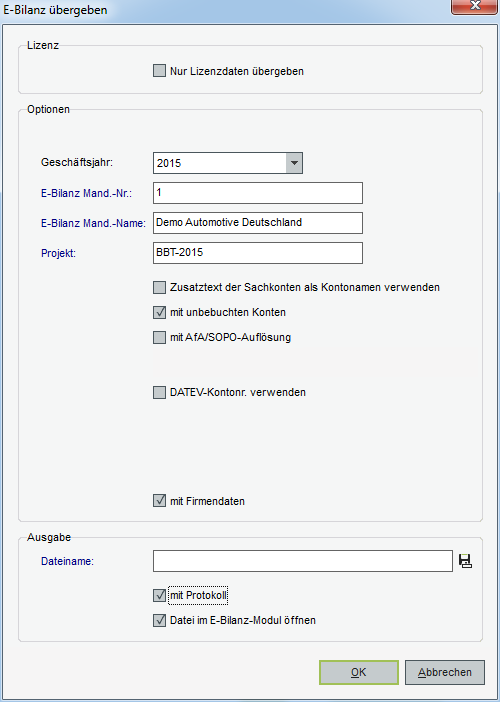Select the E-Bilanz Mand.-Nr. input field

pyautogui.click(x=258, y=193)
